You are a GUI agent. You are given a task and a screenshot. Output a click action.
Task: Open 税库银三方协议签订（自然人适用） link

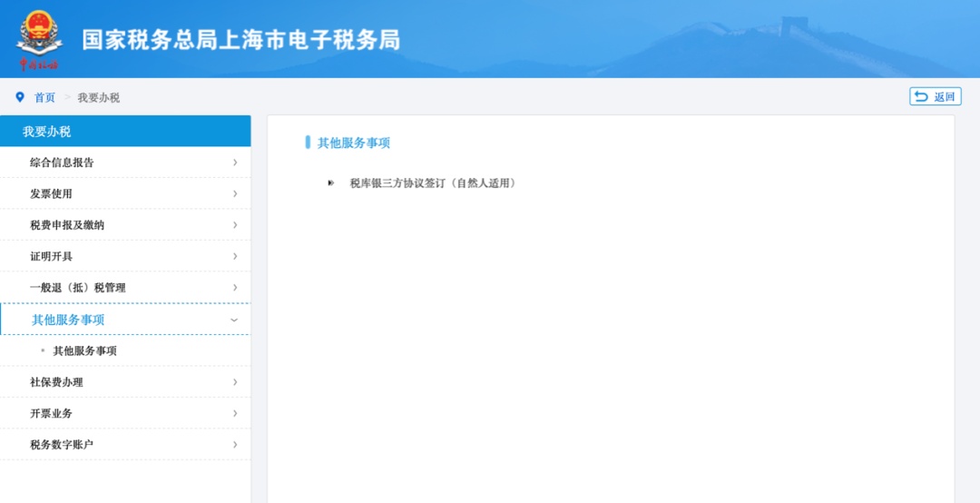click(432, 183)
